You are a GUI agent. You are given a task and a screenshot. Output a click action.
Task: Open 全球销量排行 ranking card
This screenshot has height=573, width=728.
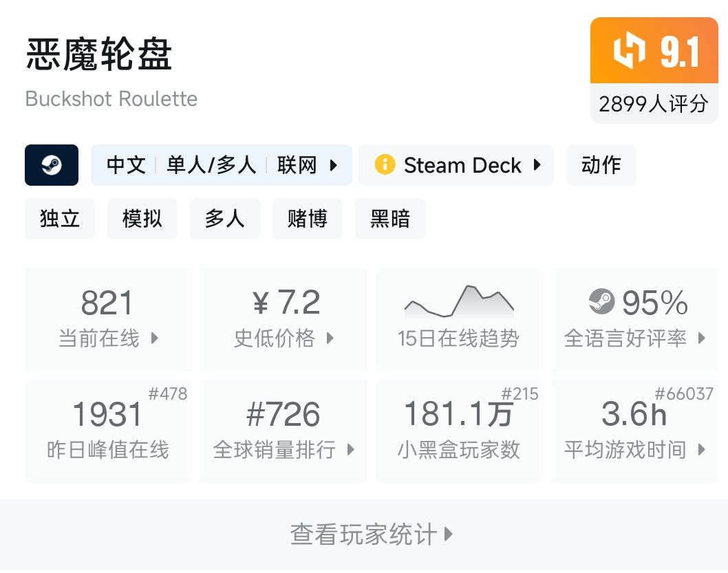tap(283, 431)
